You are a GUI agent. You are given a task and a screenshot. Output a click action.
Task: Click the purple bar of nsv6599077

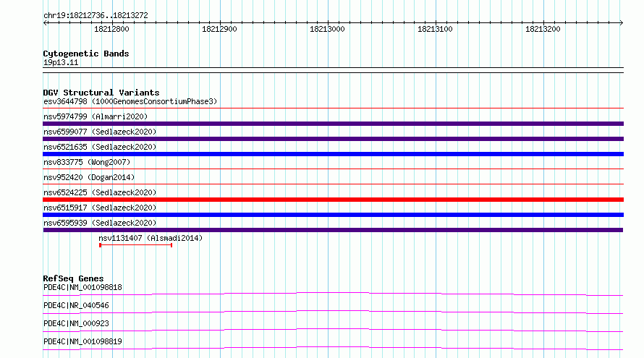pos(333,139)
